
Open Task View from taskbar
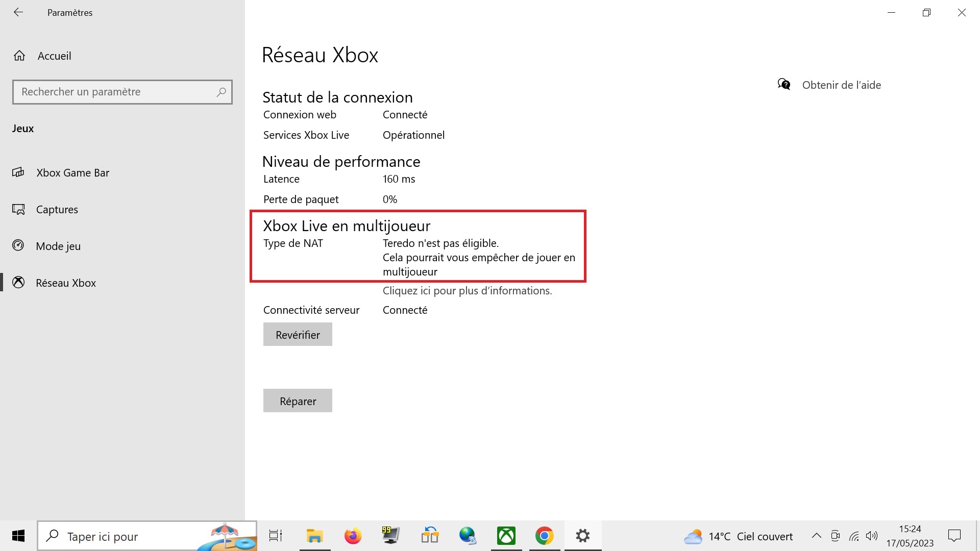[276, 536]
